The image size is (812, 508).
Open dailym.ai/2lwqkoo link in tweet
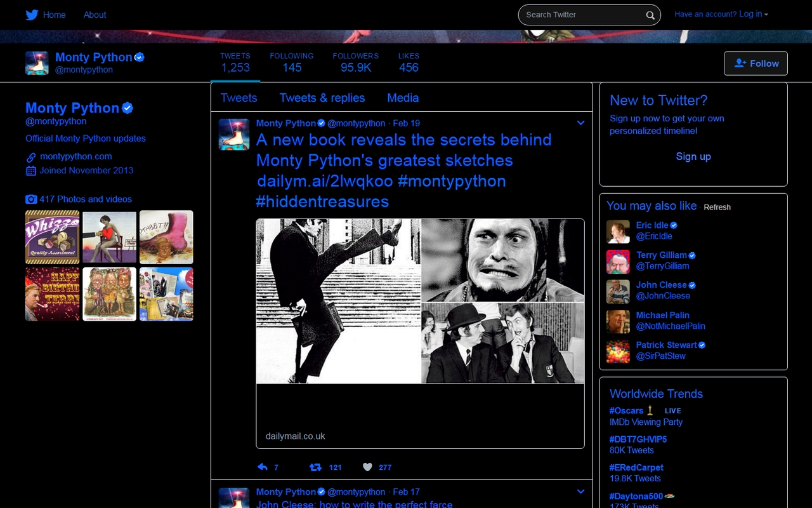point(325,181)
